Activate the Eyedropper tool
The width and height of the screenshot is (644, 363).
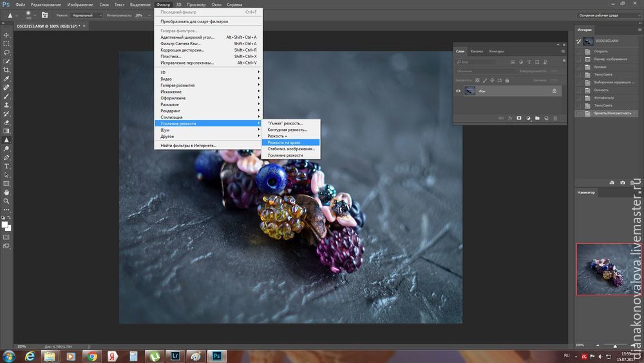coord(6,78)
